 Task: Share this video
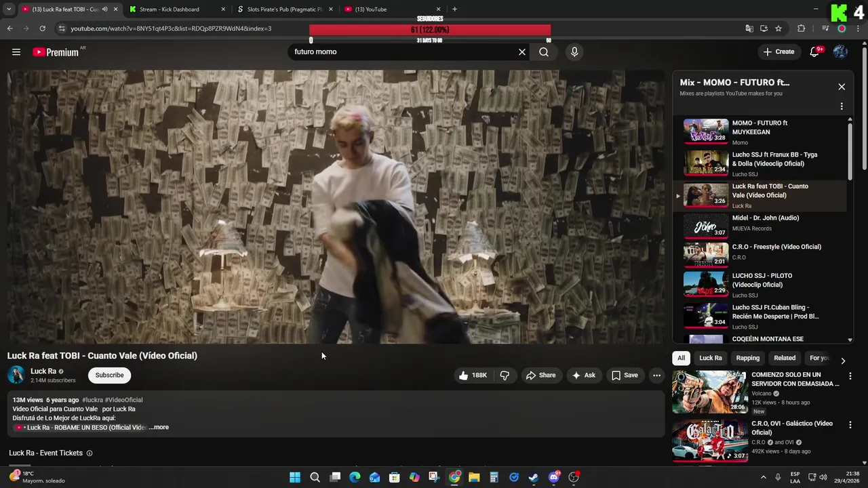[540, 375]
